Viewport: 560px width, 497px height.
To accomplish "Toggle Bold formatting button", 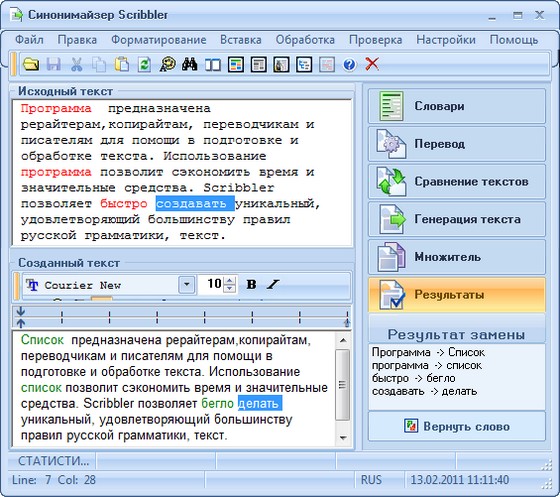I will tap(251, 285).
